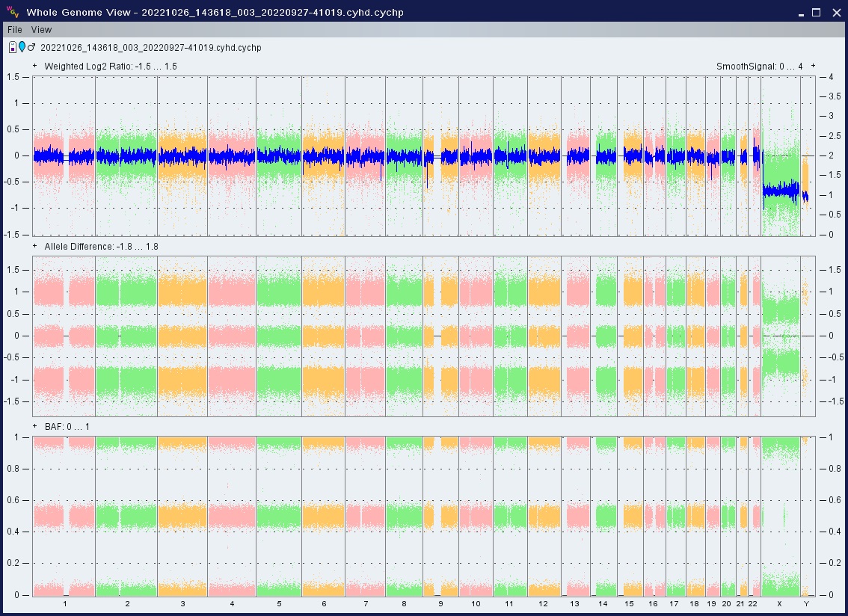This screenshot has width=848, height=616.
Task: Expand the Weighted Log2 Ratio plus sign
Action: (x=35, y=66)
